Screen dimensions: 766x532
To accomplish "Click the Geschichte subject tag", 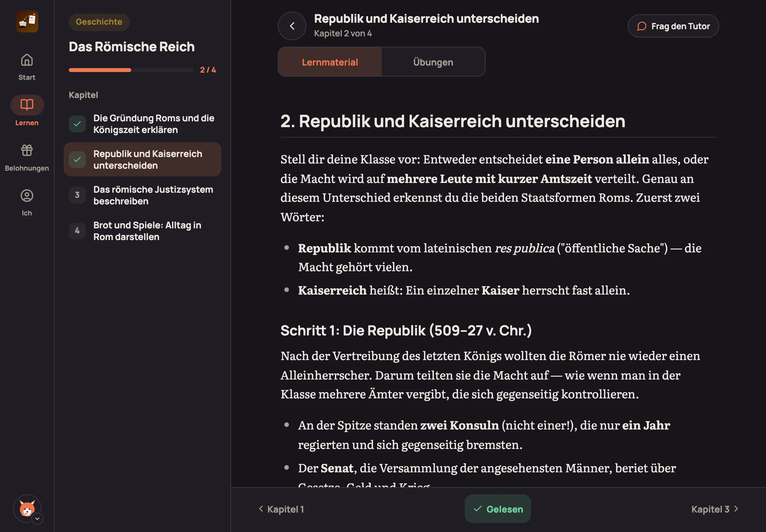I will pyautogui.click(x=99, y=22).
